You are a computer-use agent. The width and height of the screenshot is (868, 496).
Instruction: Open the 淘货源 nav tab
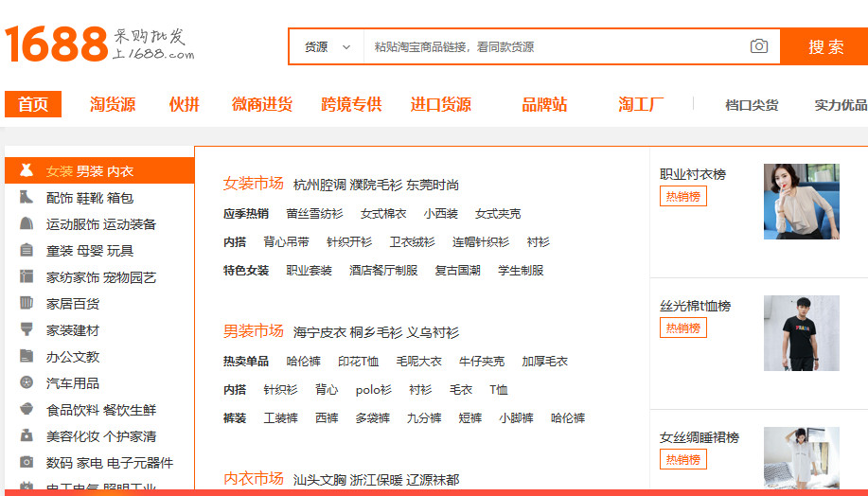113,104
